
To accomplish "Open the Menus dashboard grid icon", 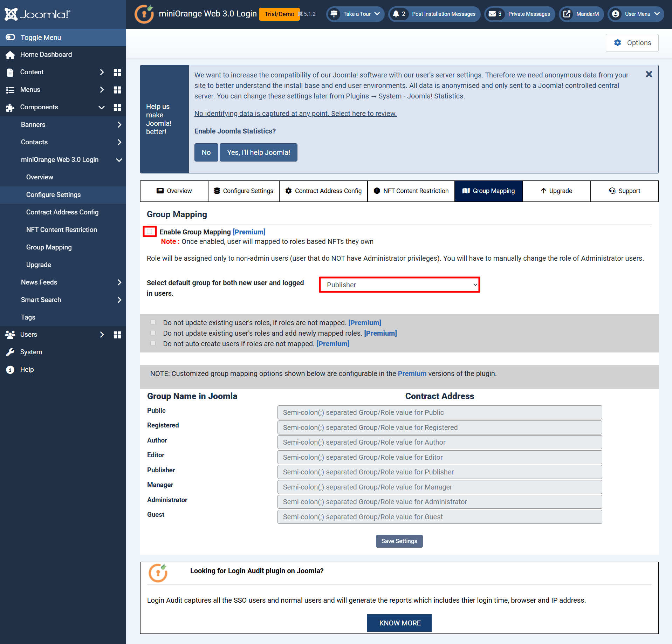I will pyautogui.click(x=117, y=90).
